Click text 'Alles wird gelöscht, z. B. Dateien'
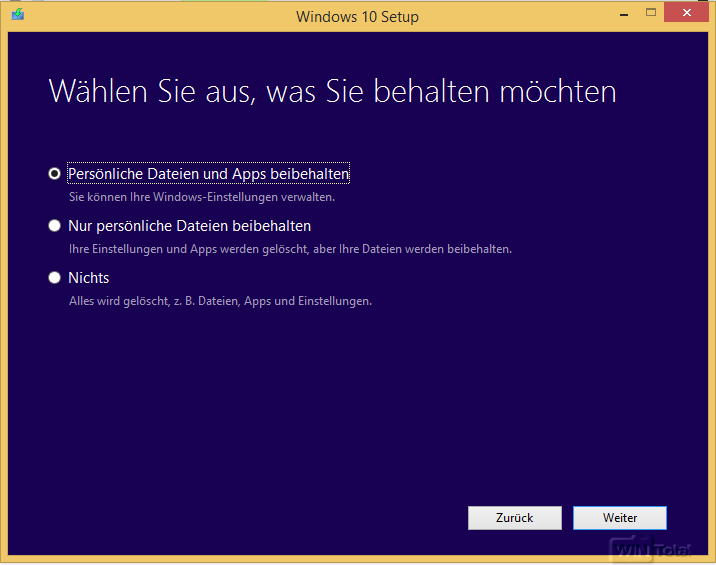 154,301
